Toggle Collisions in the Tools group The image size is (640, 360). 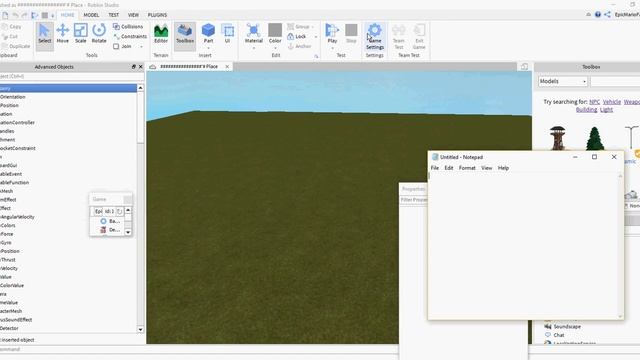(x=128, y=27)
